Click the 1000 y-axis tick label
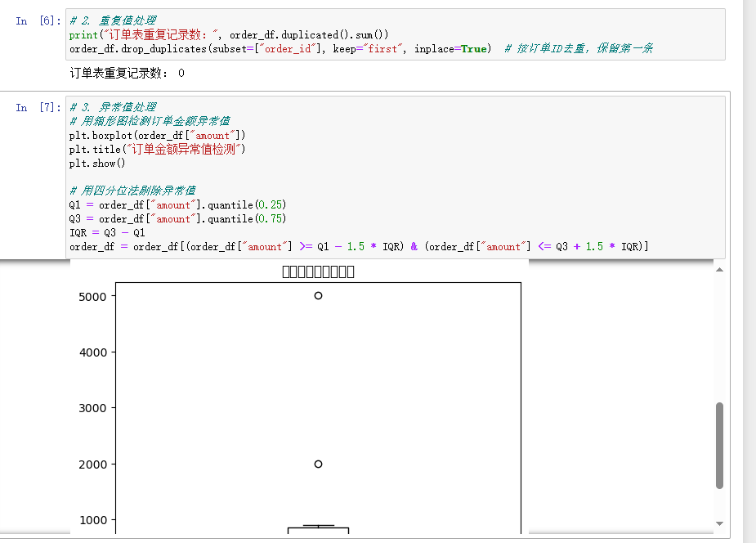756x543 pixels. point(92,520)
